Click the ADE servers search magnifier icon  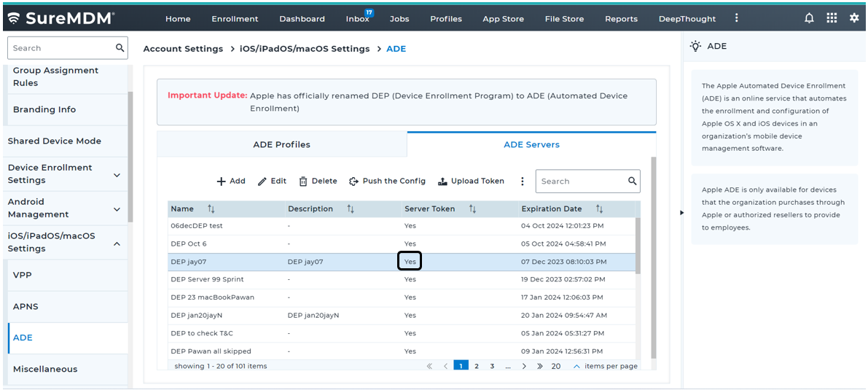pos(632,182)
